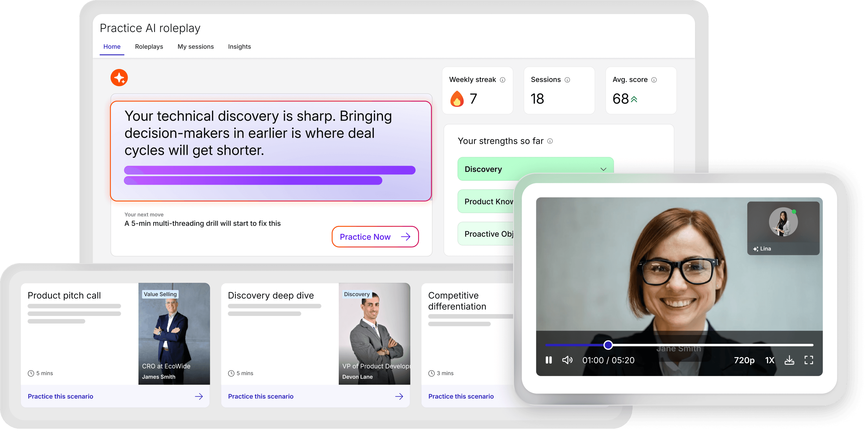Change video quality from 720p

click(744, 360)
